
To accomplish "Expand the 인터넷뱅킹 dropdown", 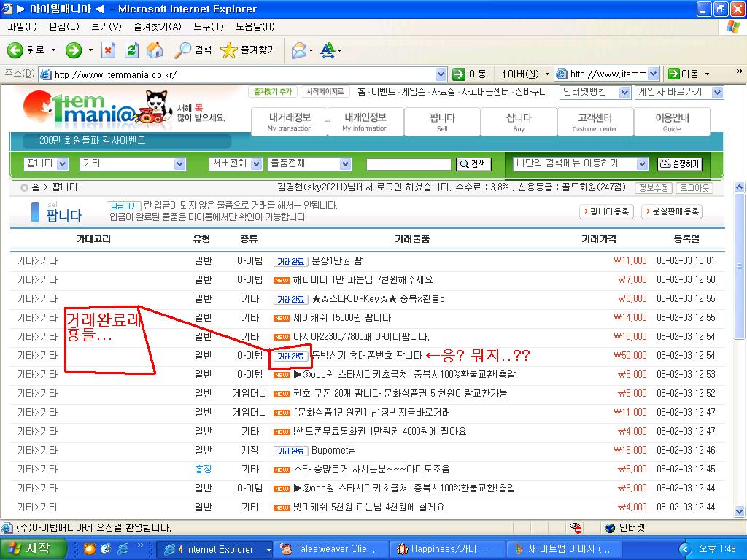I will point(595,93).
